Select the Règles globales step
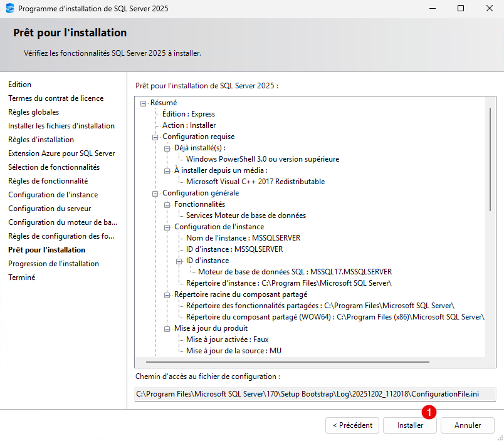Viewport: 504px width, 441px height. tap(33, 112)
